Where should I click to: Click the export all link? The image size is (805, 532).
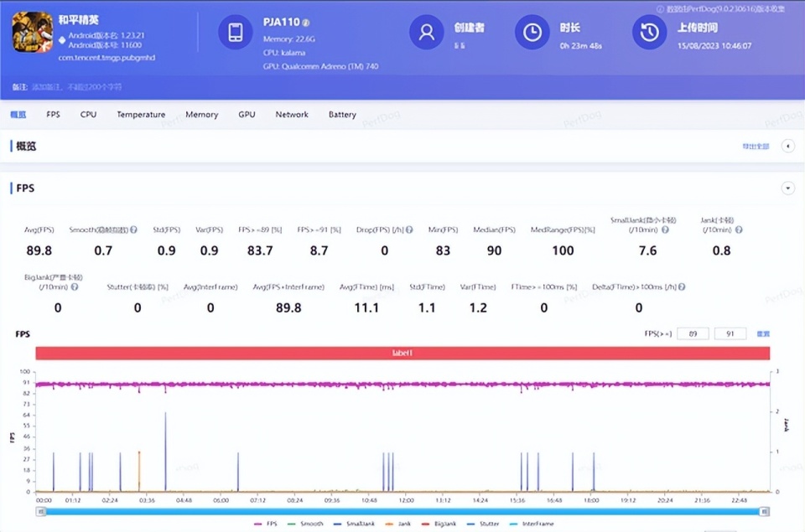pyautogui.click(x=755, y=147)
